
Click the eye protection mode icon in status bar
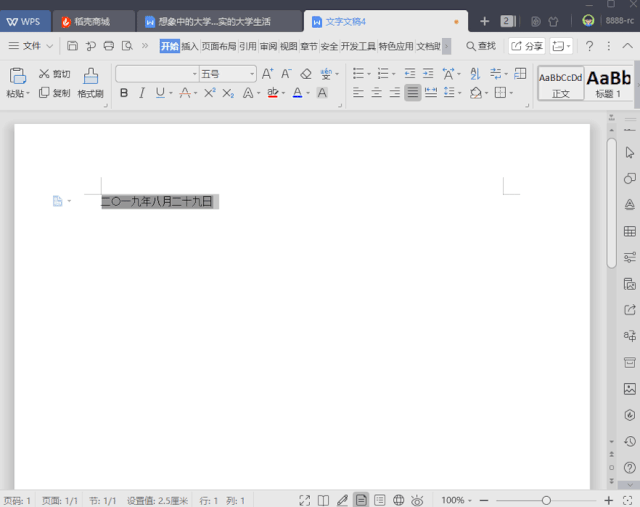click(x=417, y=500)
